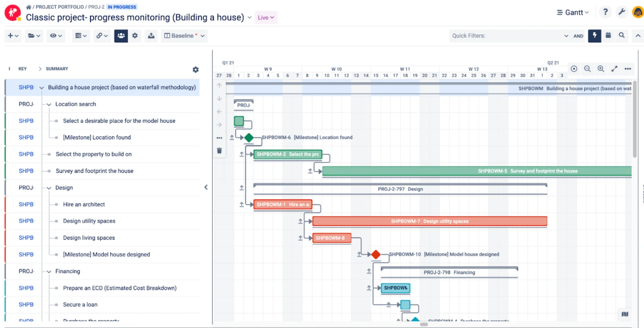Open the column settings gear icon

pos(195,70)
